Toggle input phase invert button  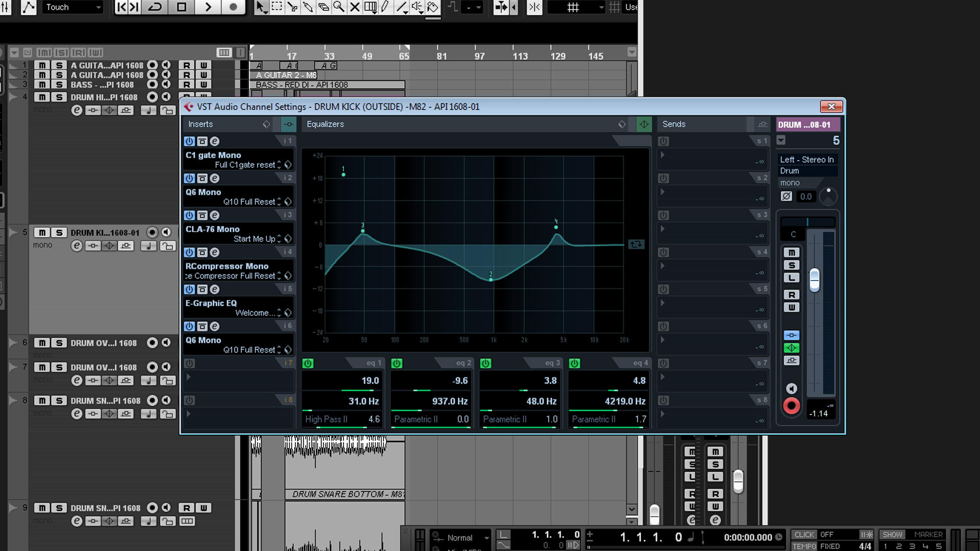tap(787, 196)
